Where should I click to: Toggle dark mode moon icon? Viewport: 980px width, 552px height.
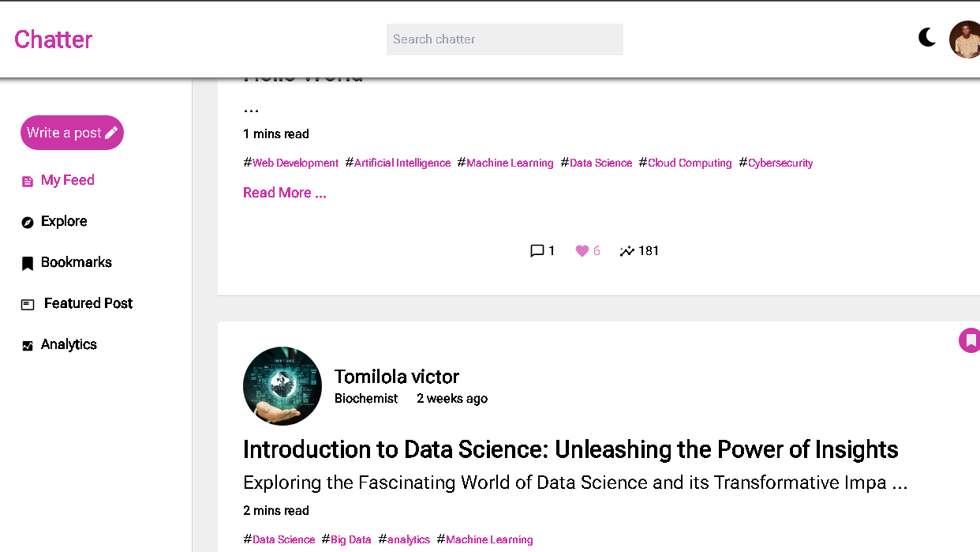tap(927, 37)
